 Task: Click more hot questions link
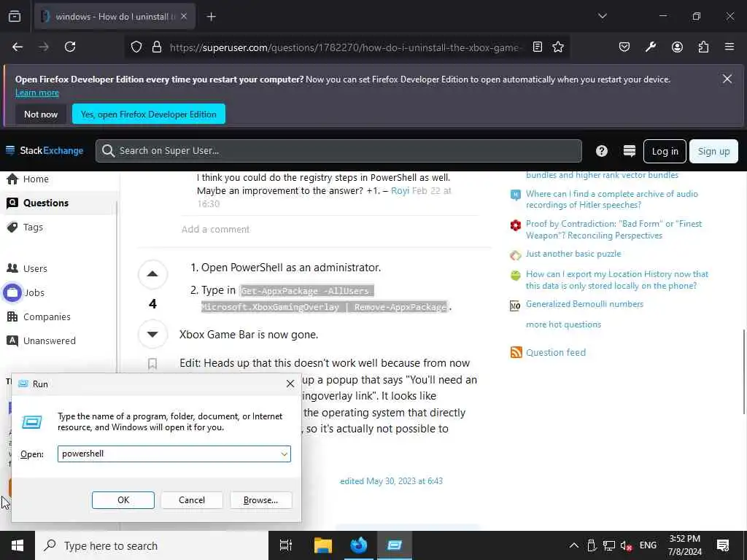tap(564, 324)
